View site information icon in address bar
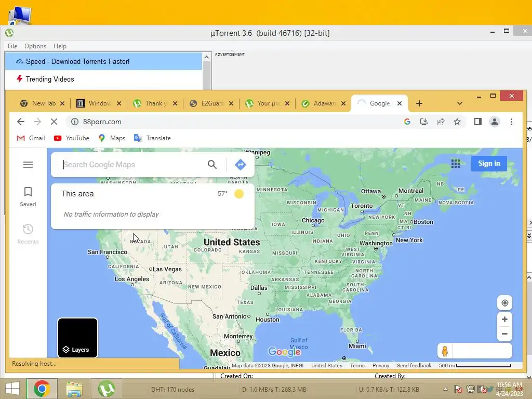The height and width of the screenshot is (399, 532). point(75,122)
